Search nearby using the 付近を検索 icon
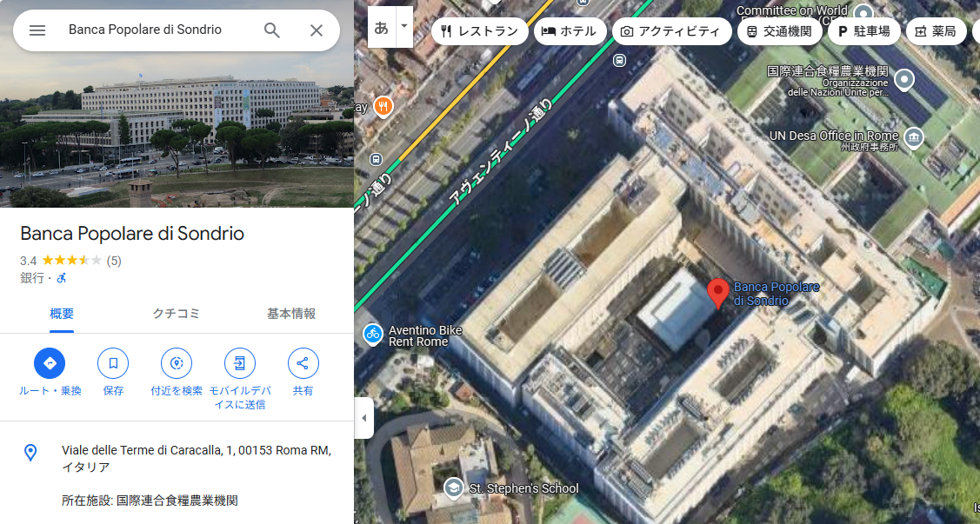This screenshot has height=524, width=980. (177, 363)
